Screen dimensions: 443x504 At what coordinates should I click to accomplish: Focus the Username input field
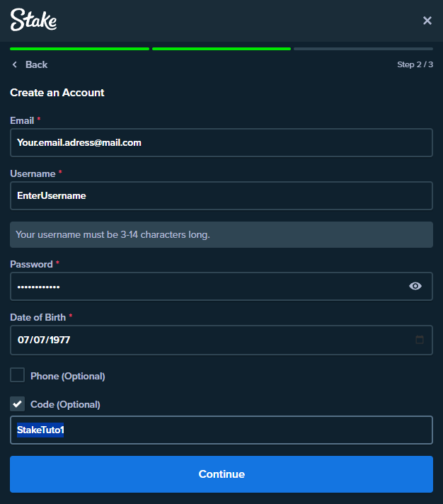(x=221, y=196)
